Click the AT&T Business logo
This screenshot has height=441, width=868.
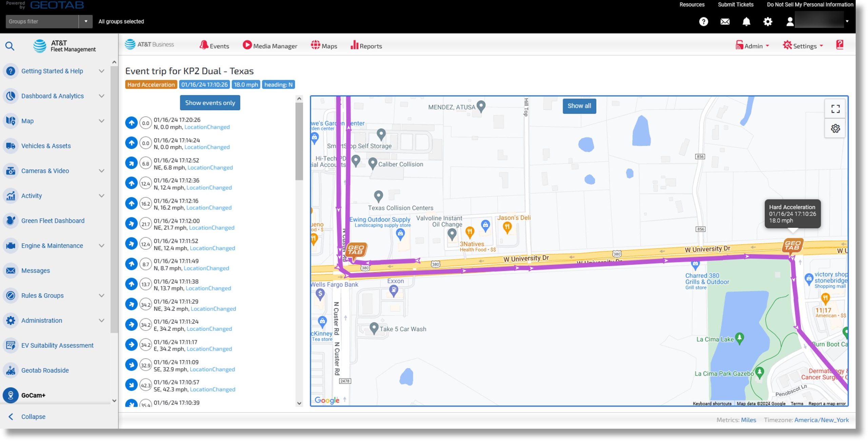pyautogui.click(x=149, y=44)
